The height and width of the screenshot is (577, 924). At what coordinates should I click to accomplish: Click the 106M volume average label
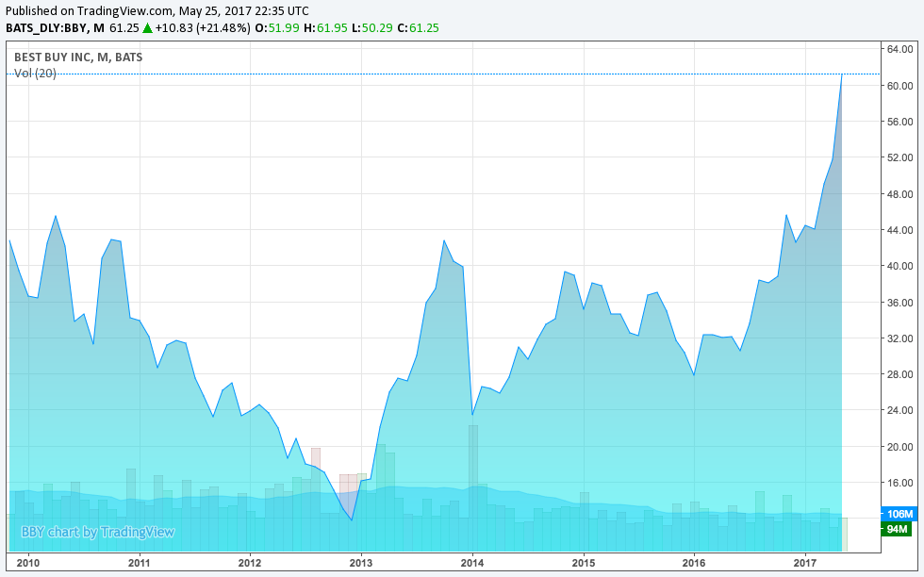click(x=899, y=514)
